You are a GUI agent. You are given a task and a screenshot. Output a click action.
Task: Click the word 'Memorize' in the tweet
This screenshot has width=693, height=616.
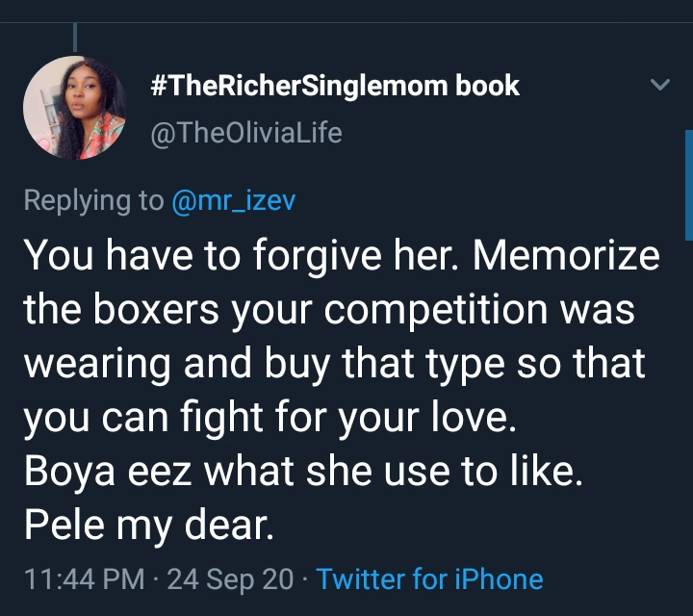(568, 255)
